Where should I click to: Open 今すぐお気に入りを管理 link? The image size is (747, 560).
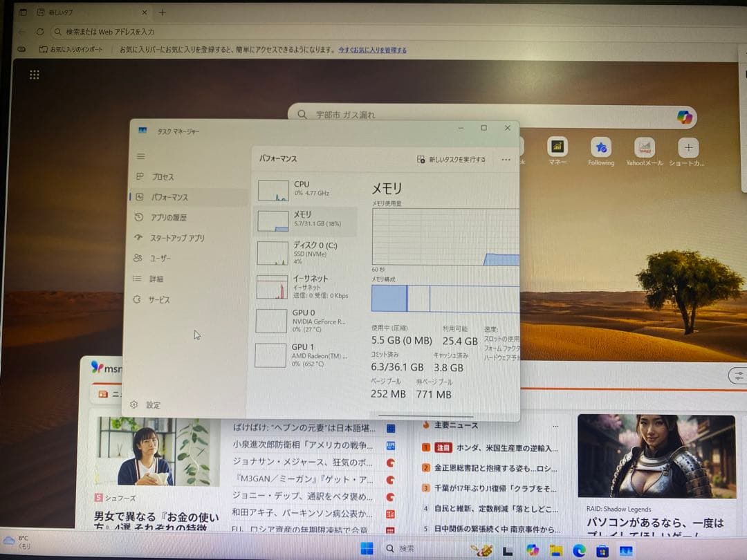pos(373,50)
